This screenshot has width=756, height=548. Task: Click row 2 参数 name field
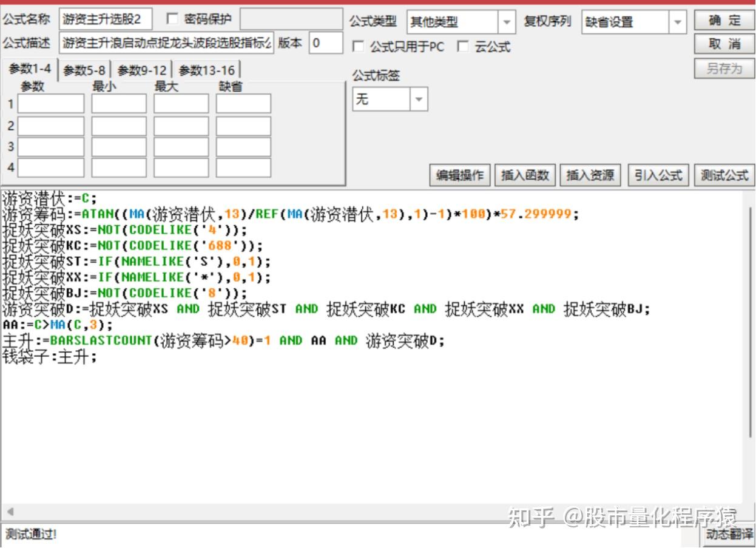click(x=51, y=126)
